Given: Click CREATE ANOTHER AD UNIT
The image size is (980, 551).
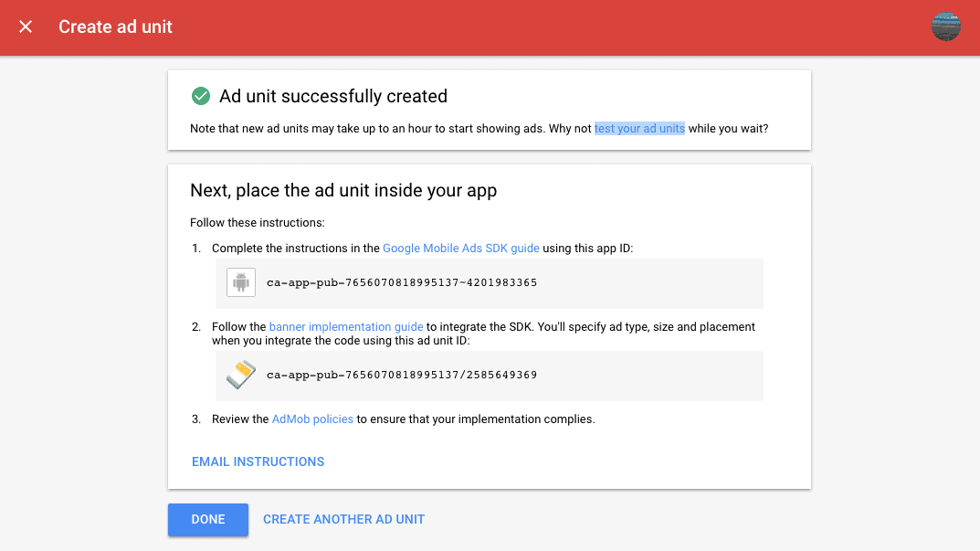Looking at the screenshot, I should click(x=343, y=520).
